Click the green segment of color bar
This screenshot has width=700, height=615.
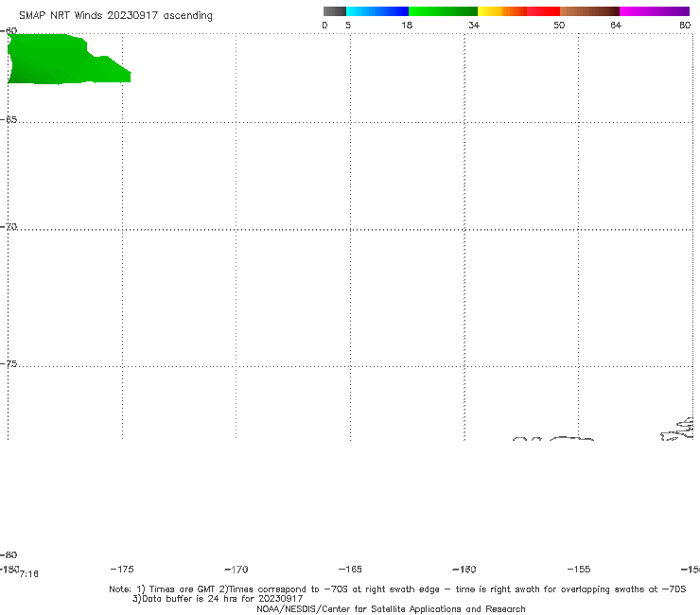pyautogui.click(x=443, y=11)
